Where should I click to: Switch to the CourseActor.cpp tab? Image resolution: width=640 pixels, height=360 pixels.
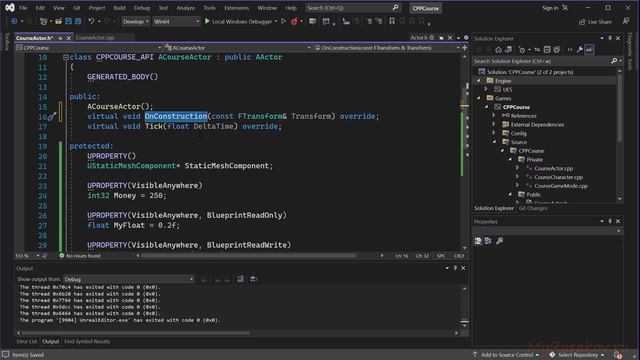point(95,38)
